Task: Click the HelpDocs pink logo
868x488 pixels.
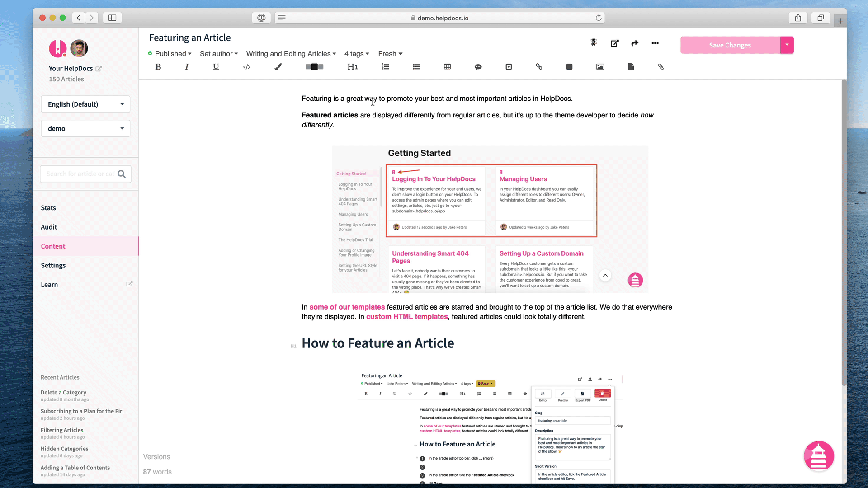Action: click(x=57, y=48)
